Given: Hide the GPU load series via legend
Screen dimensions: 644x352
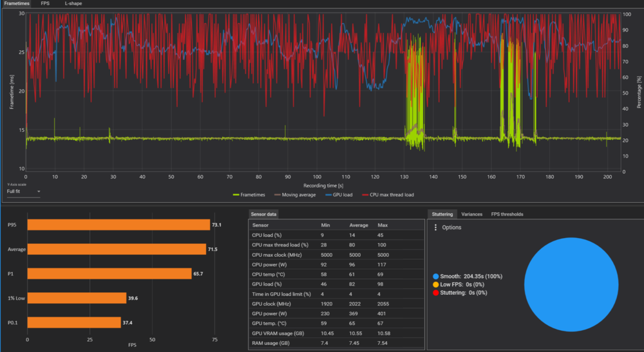Looking at the screenshot, I should 341,194.
